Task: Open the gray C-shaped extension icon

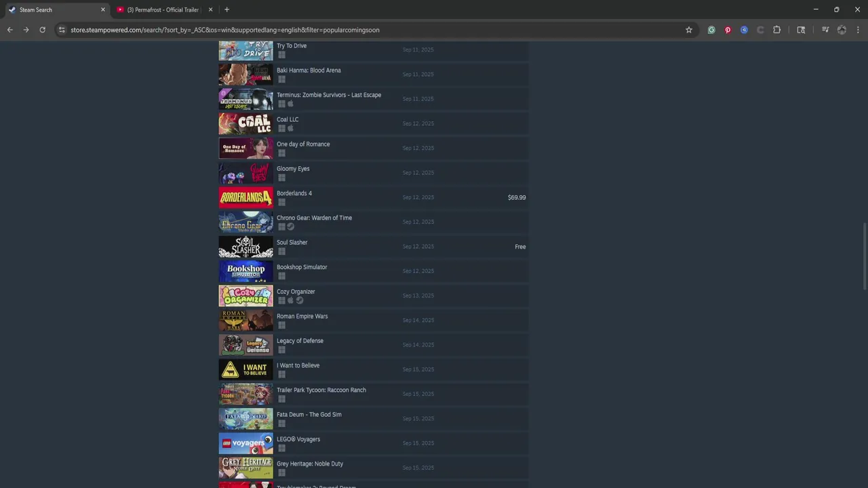Action: pos(760,30)
